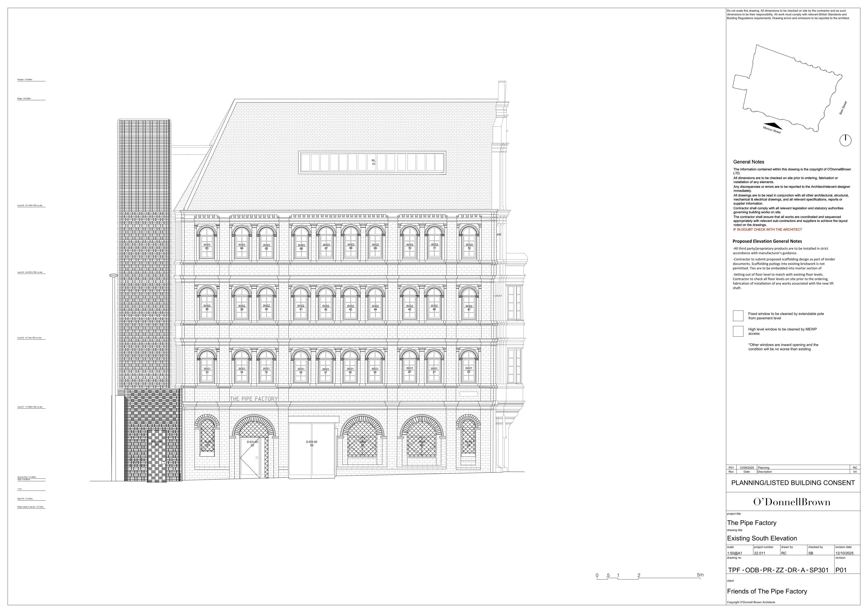This screenshot has height=613, width=868.
Task: Select window tag W-03 72
Action: (x=469, y=246)
